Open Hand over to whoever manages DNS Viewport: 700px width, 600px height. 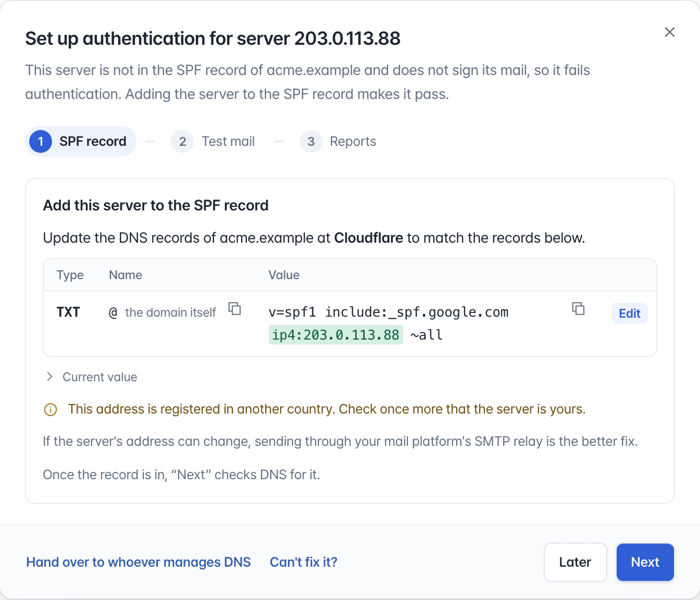(139, 562)
